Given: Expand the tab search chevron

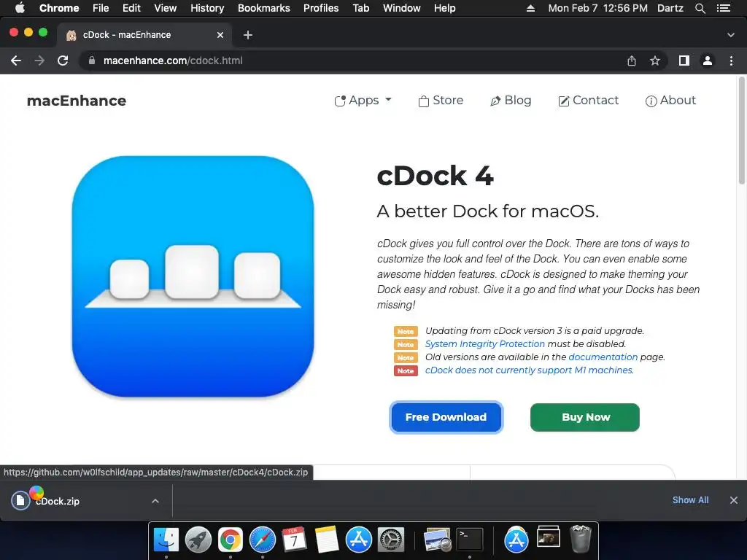Looking at the screenshot, I should [x=731, y=35].
